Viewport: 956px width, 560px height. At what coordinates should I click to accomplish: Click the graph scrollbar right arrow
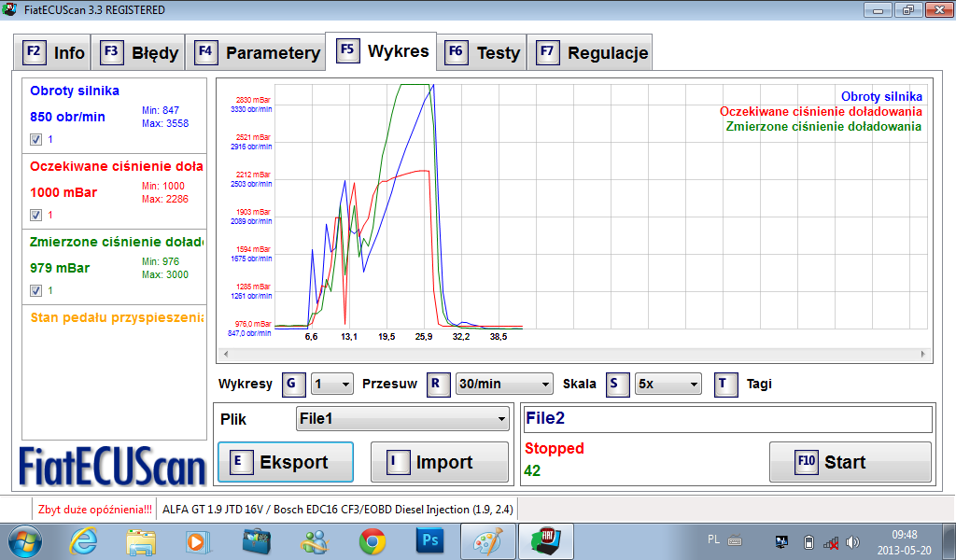pyautogui.click(x=922, y=354)
